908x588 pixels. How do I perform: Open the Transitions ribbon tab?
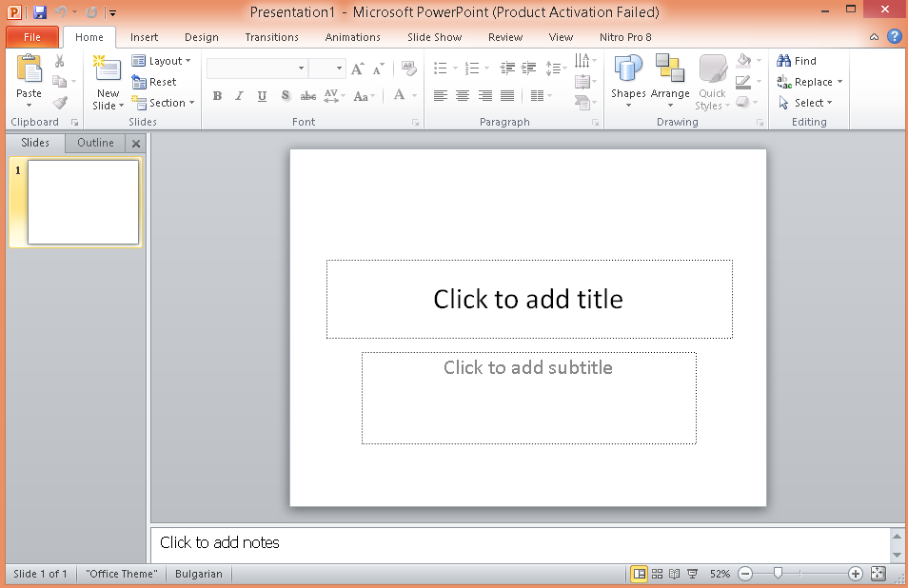[x=271, y=37]
